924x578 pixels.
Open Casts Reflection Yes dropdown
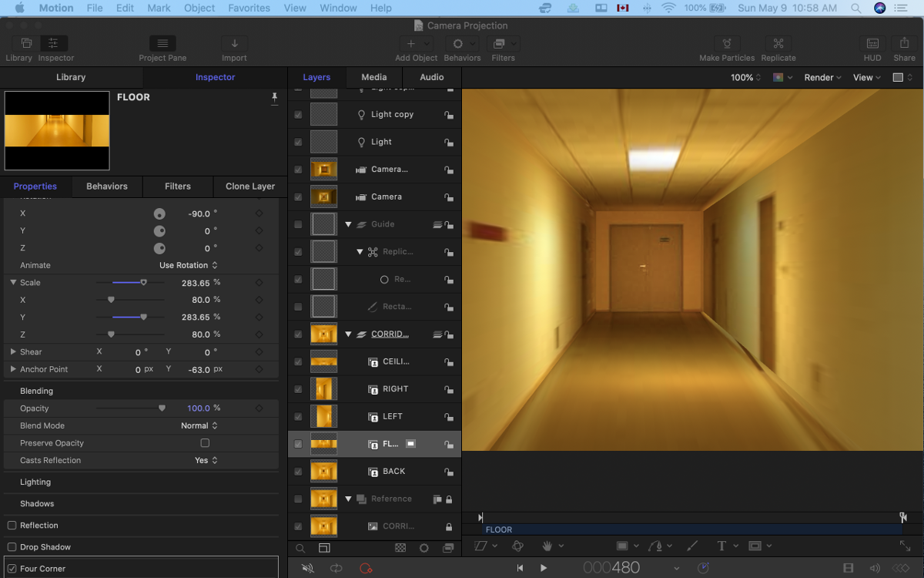[x=206, y=460]
